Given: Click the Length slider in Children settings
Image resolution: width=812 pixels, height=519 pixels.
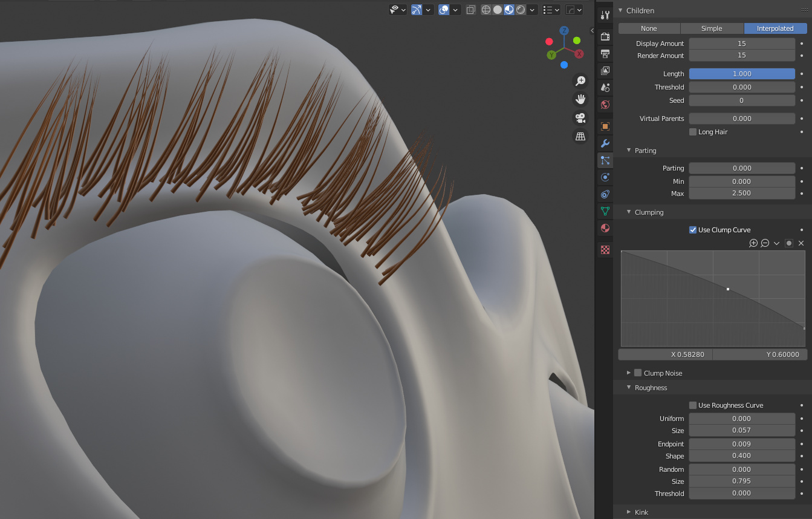Looking at the screenshot, I should pyautogui.click(x=742, y=73).
